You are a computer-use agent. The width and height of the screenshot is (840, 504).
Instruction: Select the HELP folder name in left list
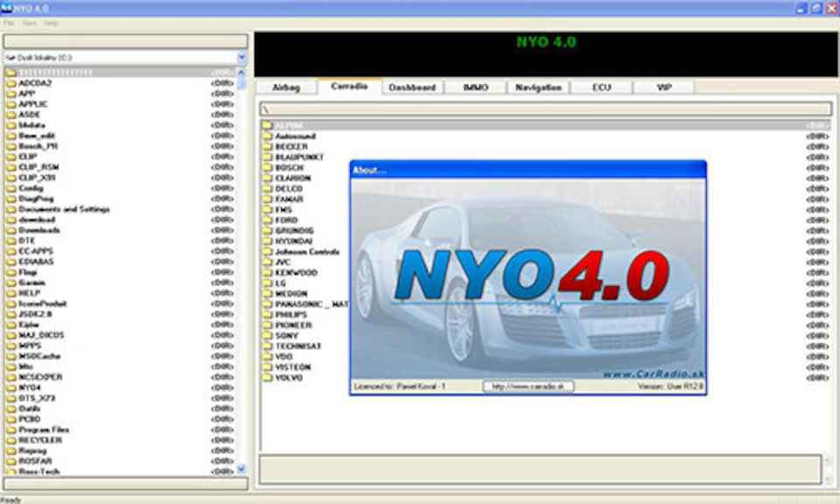(x=30, y=293)
